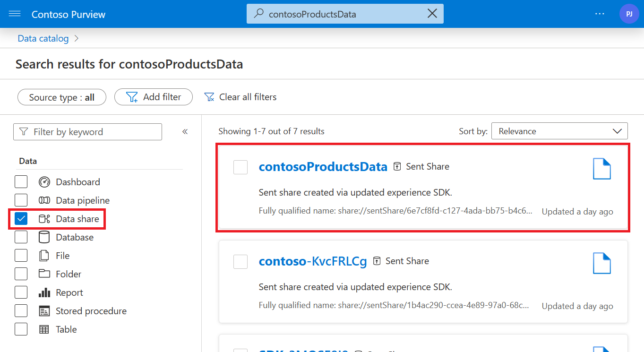Click the contosoProductsData document icon
Image resolution: width=644 pixels, height=352 pixels.
[x=601, y=169]
